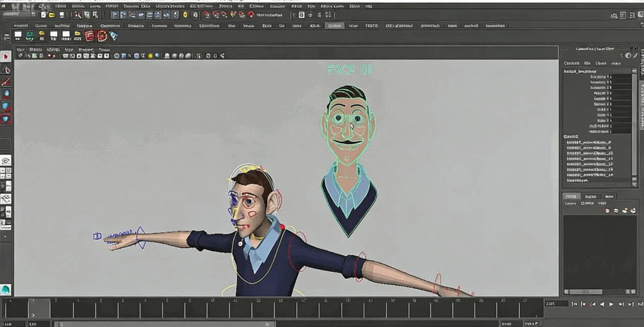This screenshot has width=644, height=327.
Task: Open the menu set dropdown on status line
Action: 19,14
